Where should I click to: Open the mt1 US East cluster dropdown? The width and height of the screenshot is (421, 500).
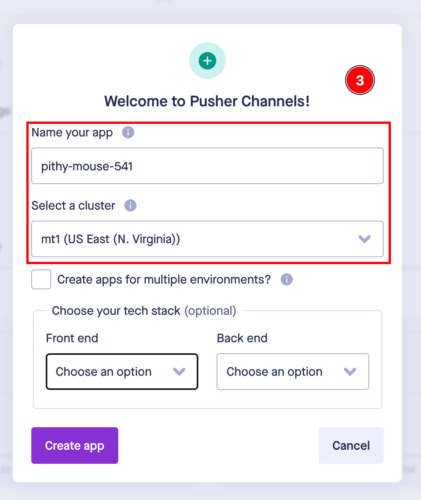pos(207,239)
